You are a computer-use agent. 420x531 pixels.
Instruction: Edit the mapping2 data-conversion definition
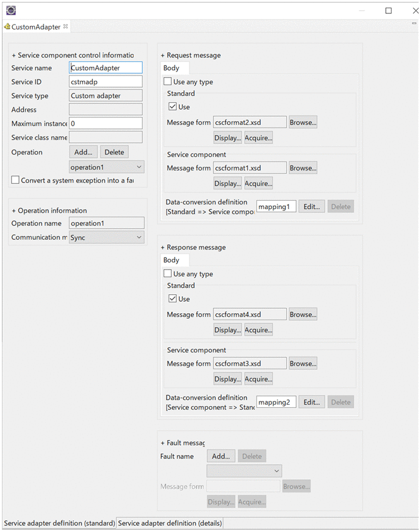(x=311, y=402)
